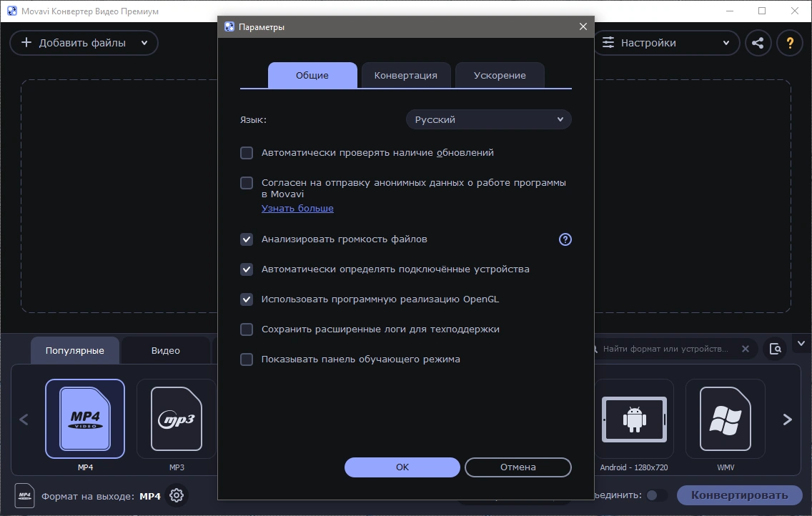Go to next format presets
812x516 pixels.
[x=787, y=420]
